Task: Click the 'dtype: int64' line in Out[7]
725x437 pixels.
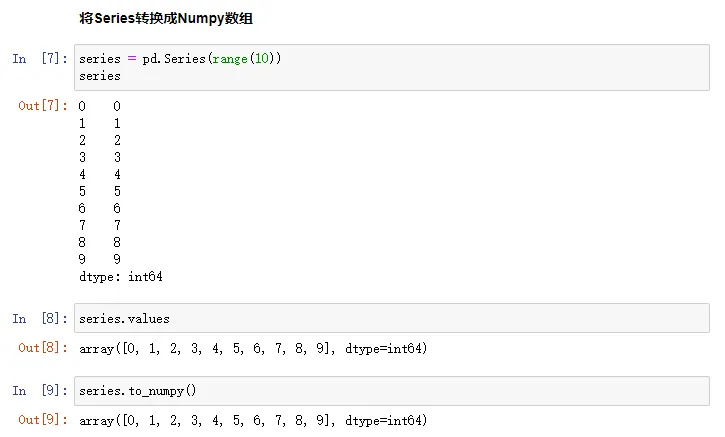Action: (x=120, y=276)
